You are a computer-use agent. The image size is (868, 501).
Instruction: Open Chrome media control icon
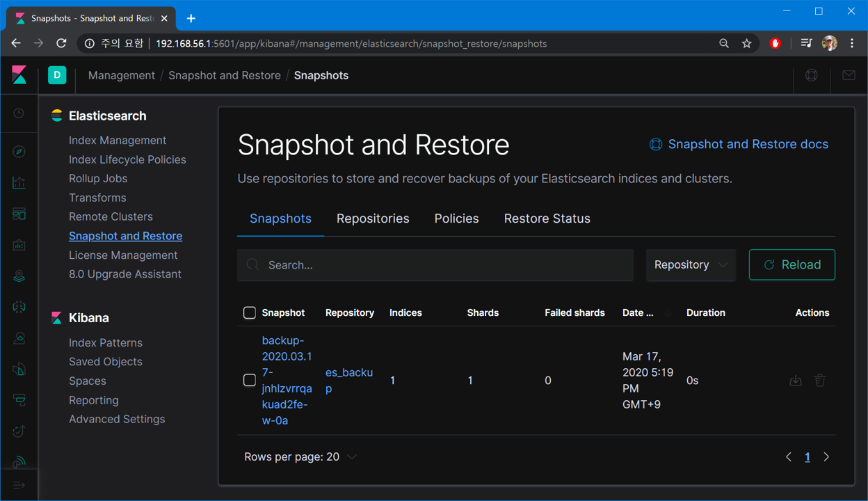(806, 43)
